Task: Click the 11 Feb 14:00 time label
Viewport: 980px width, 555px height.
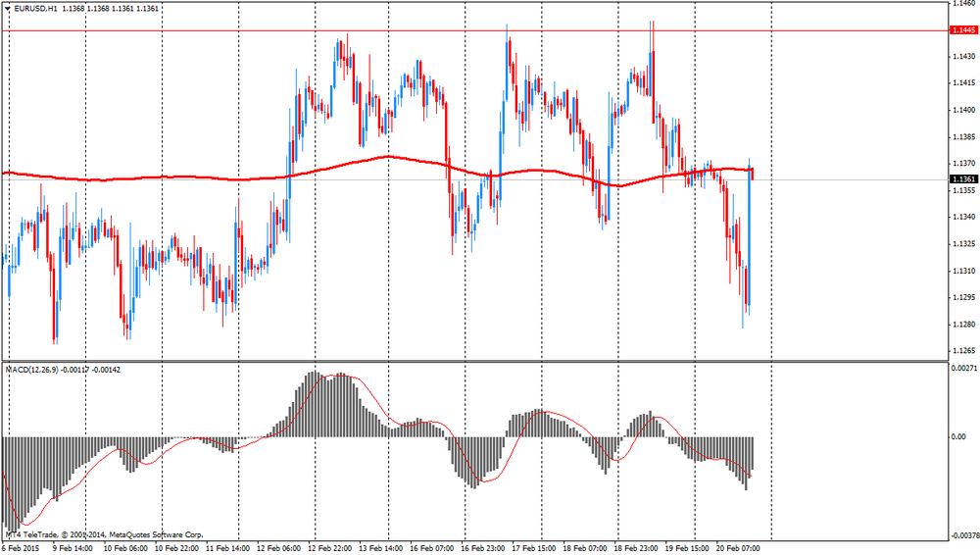Action: coord(227,549)
